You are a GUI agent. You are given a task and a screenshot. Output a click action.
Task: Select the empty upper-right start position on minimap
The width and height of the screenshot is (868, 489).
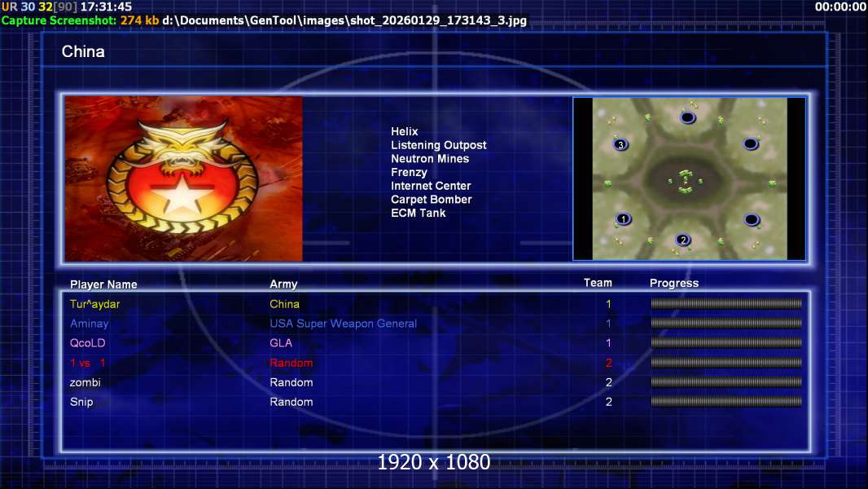pyautogui.click(x=751, y=144)
